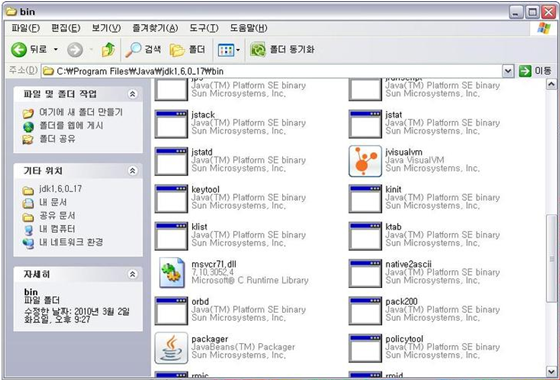This screenshot has width=560, height=380.
Task: Click the Back (뒤로) arrow button
Action: click(x=19, y=50)
